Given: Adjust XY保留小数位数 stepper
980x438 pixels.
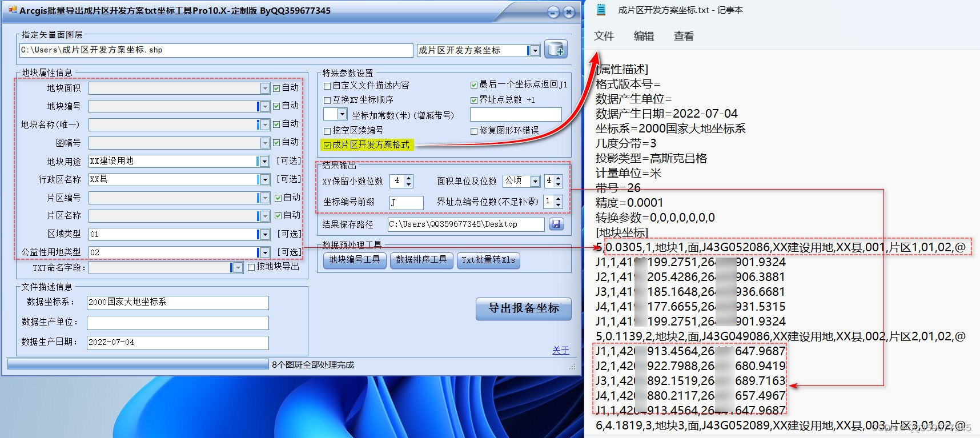Looking at the screenshot, I should pyautogui.click(x=408, y=181).
